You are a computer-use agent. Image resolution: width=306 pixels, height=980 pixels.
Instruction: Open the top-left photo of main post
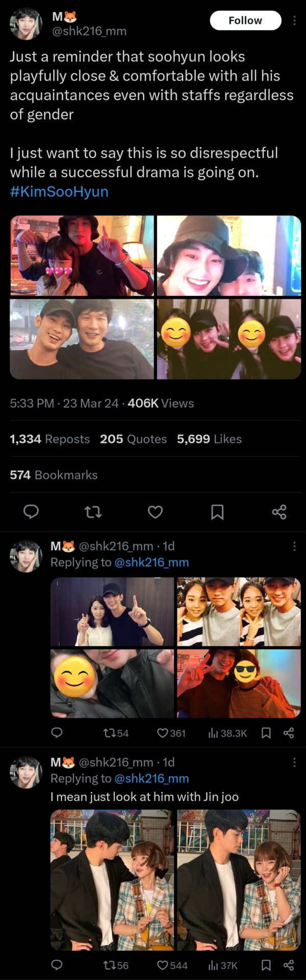(82, 256)
